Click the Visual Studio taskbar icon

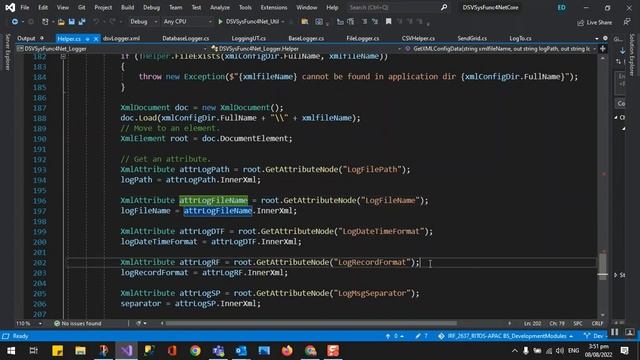coord(127,351)
